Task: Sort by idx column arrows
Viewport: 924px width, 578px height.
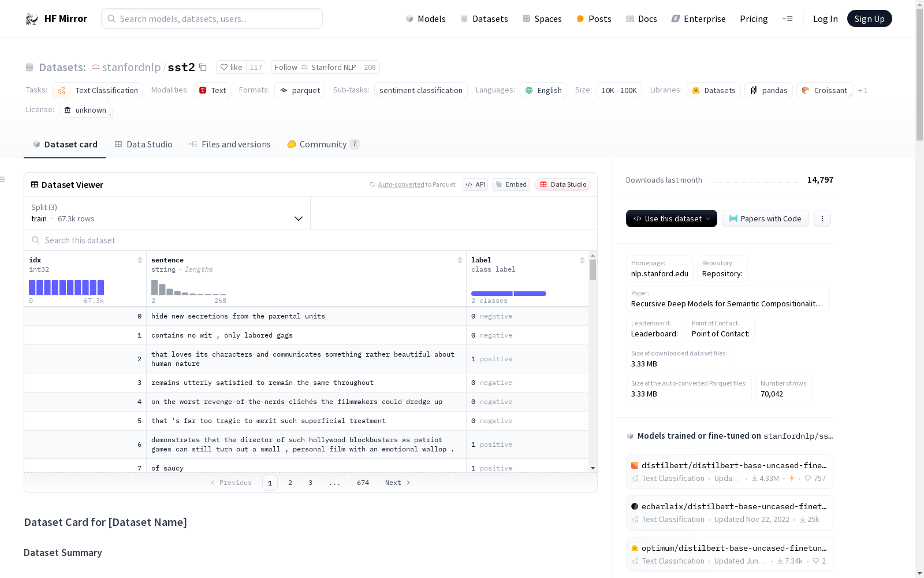Action: point(140,260)
